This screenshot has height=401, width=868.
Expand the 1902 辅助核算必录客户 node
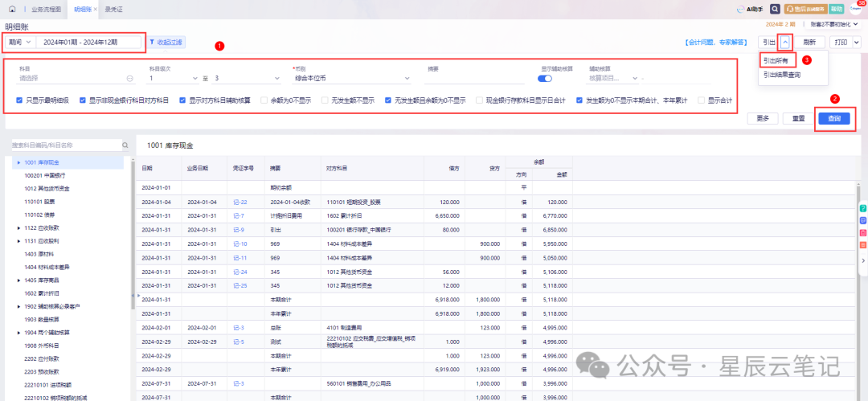click(18, 306)
